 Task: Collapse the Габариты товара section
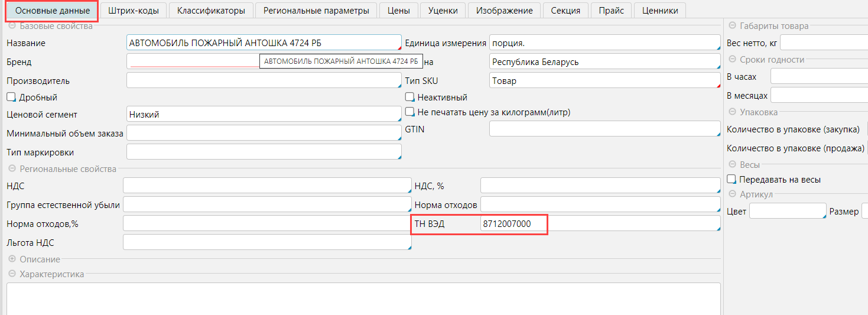point(732,26)
